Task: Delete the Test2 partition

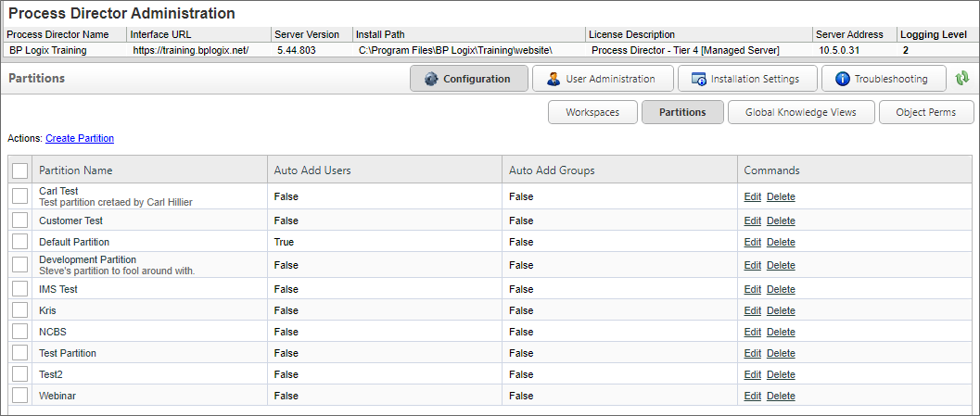Action: pyautogui.click(x=781, y=374)
